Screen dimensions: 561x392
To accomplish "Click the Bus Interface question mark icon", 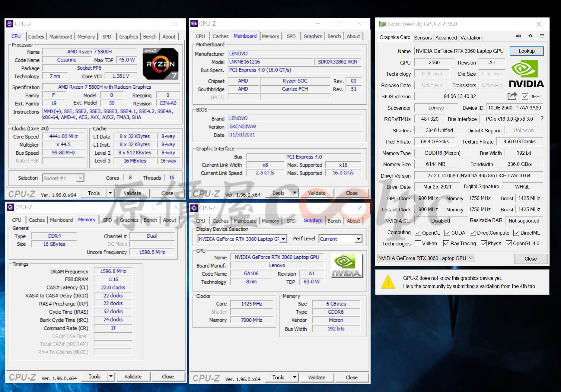I will point(542,119).
